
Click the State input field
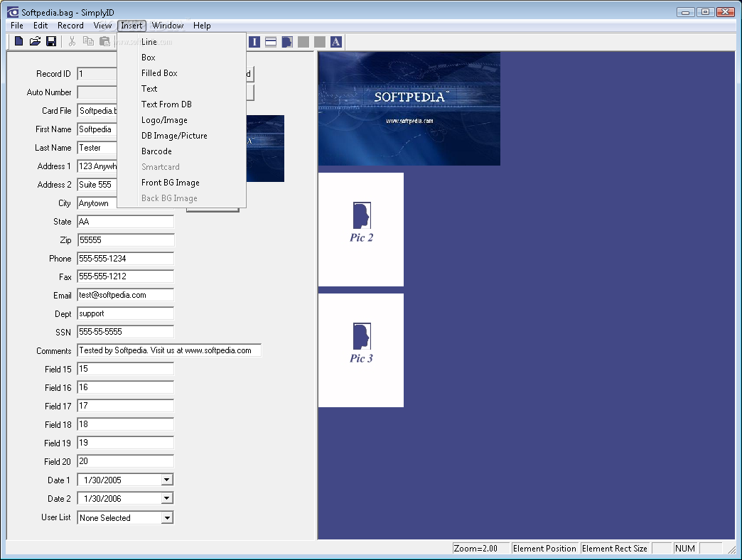[125, 221]
